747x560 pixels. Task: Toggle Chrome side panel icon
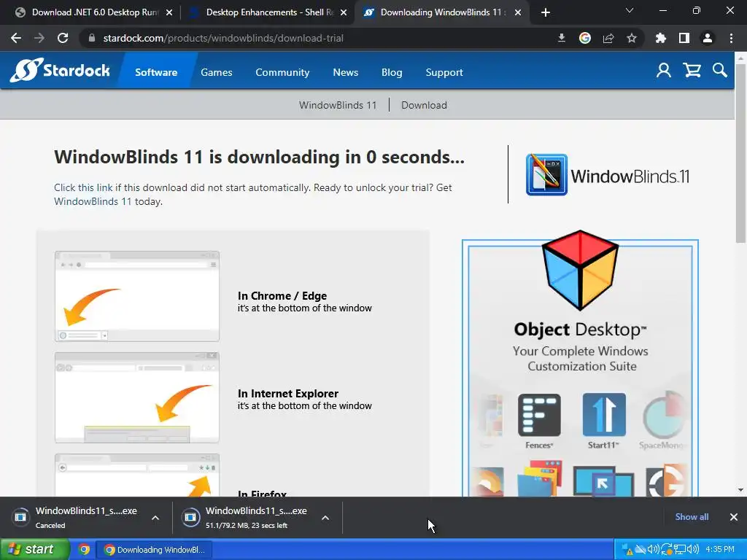point(684,38)
